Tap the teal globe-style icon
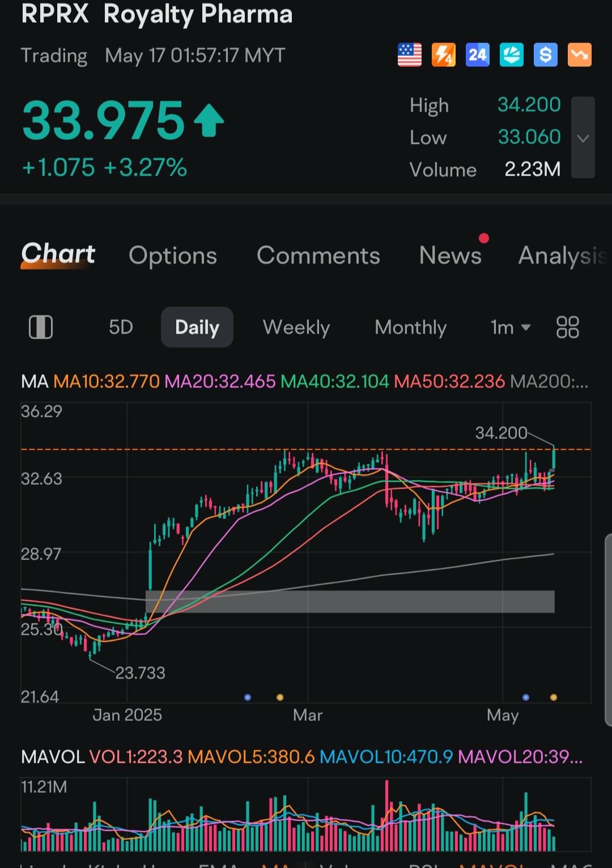 pyautogui.click(x=512, y=55)
